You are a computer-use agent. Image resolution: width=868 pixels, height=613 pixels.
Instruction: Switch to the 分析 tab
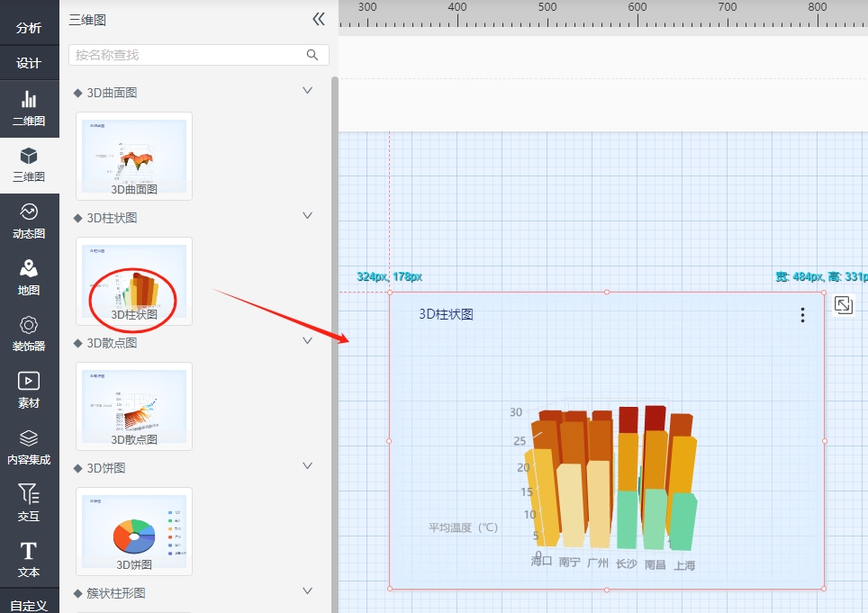pos(29,28)
